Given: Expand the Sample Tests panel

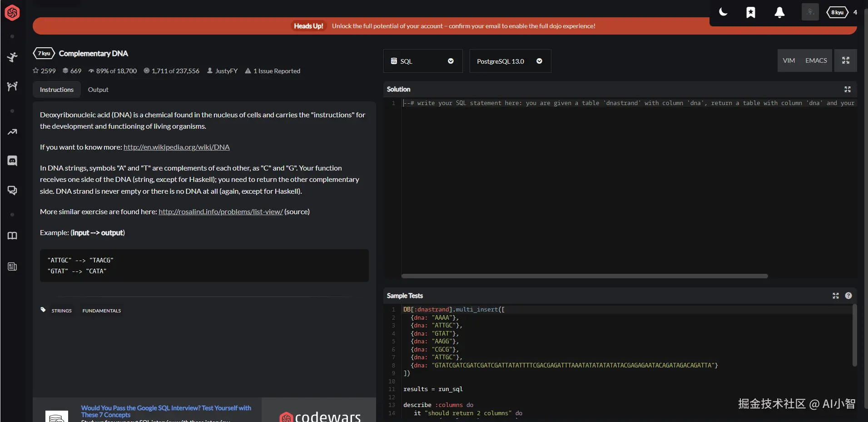Looking at the screenshot, I should coord(836,296).
